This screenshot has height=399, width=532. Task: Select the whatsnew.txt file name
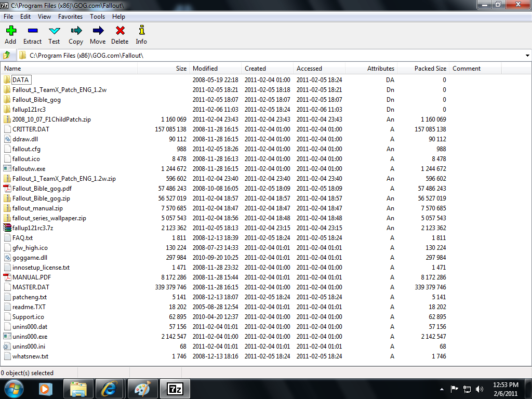pyautogui.click(x=31, y=356)
